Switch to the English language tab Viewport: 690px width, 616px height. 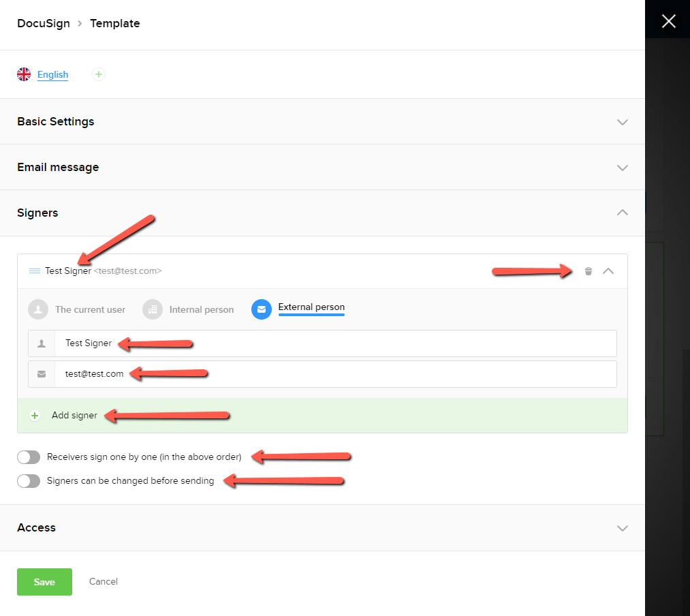pyautogui.click(x=52, y=75)
